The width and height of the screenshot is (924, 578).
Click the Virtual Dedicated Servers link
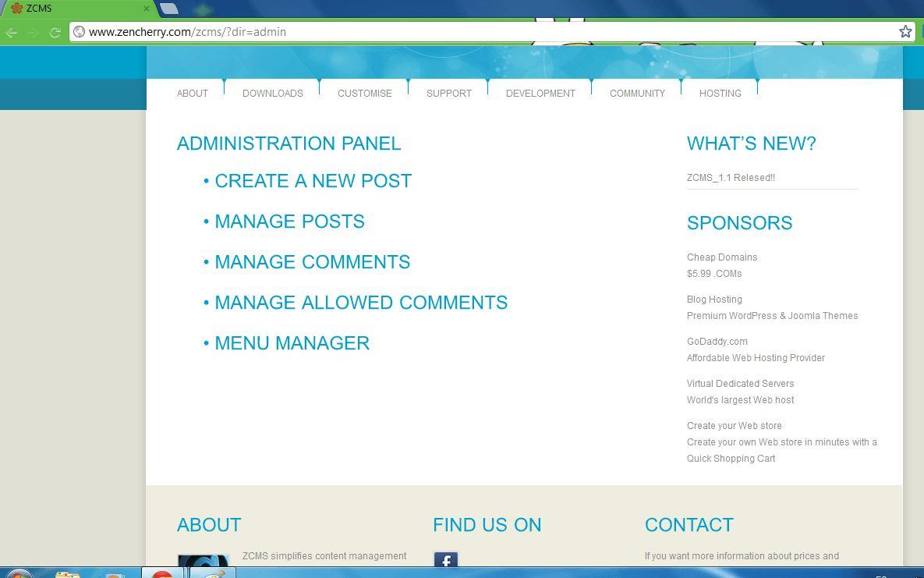[x=740, y=384]
